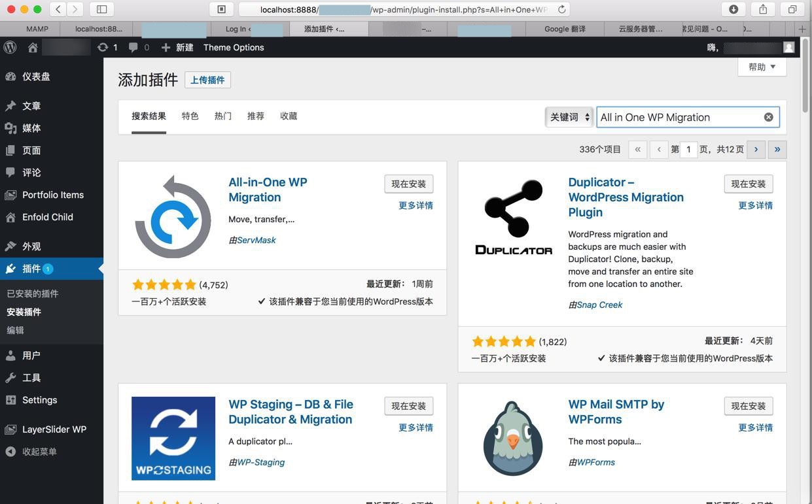Open 更多详情 for All-in-One WP Migration
Viewport: 812px width, 504px height.
tap(415, 205)
